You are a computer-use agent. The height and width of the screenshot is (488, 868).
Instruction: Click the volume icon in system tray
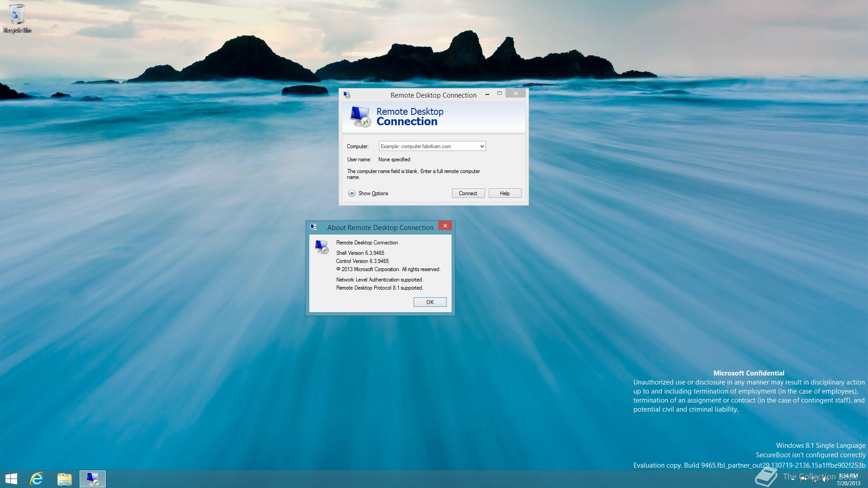[x=826, y=479]
